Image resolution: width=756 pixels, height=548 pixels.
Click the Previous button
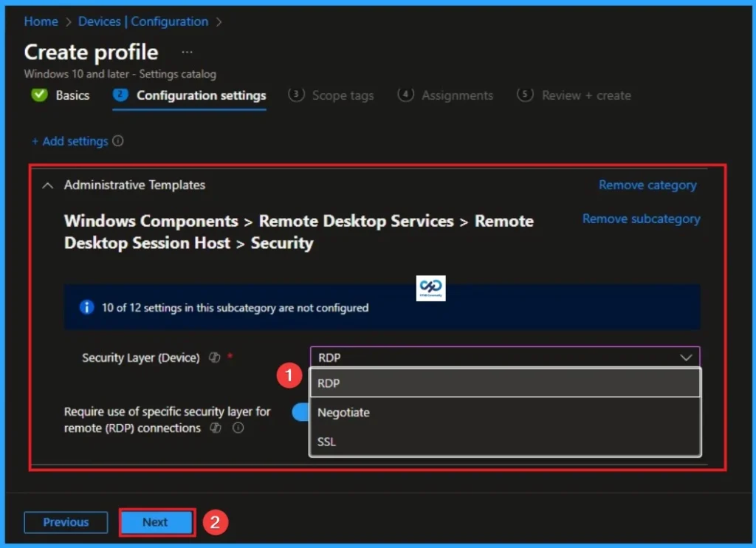tap(66, 522)
